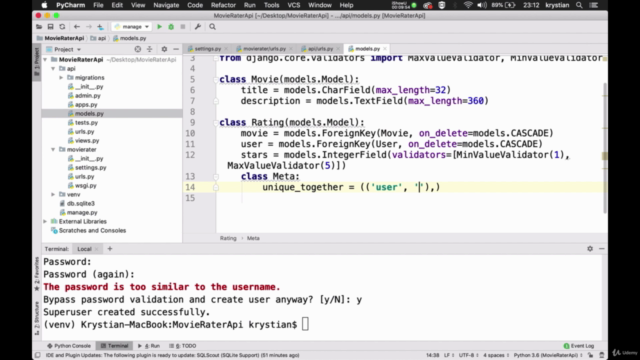Switch to the settings.py tab
The image size is (640, 360).
click(x=207, y=49)
